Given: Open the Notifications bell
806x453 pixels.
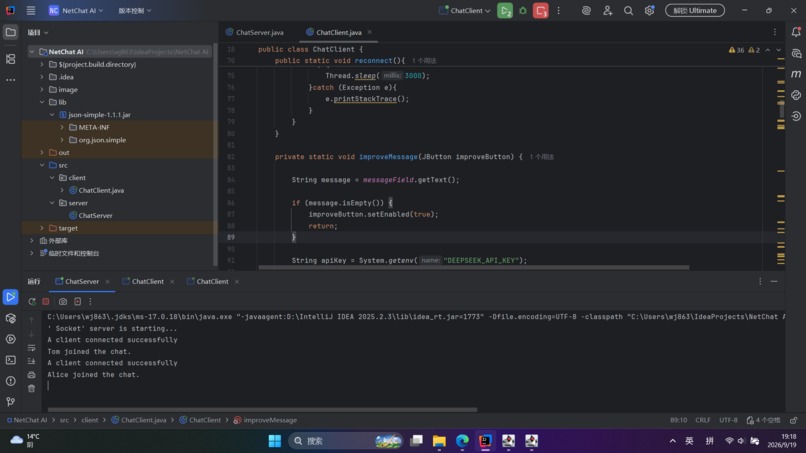Looking at the screenshot, I should click(796, 32).
